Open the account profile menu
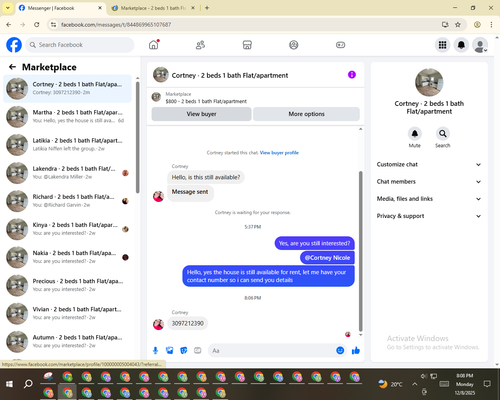This screenshot has width=500, height=400. point(480,45)
